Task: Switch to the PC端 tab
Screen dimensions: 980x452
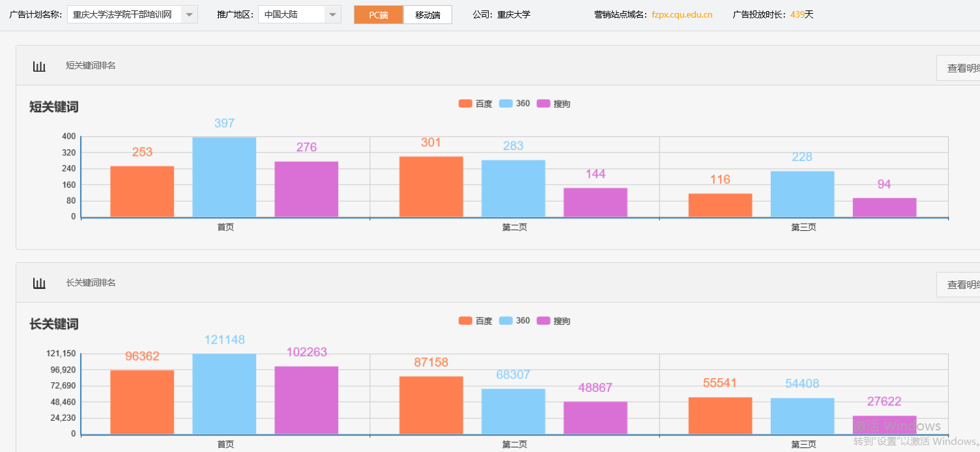Action: 379,15
